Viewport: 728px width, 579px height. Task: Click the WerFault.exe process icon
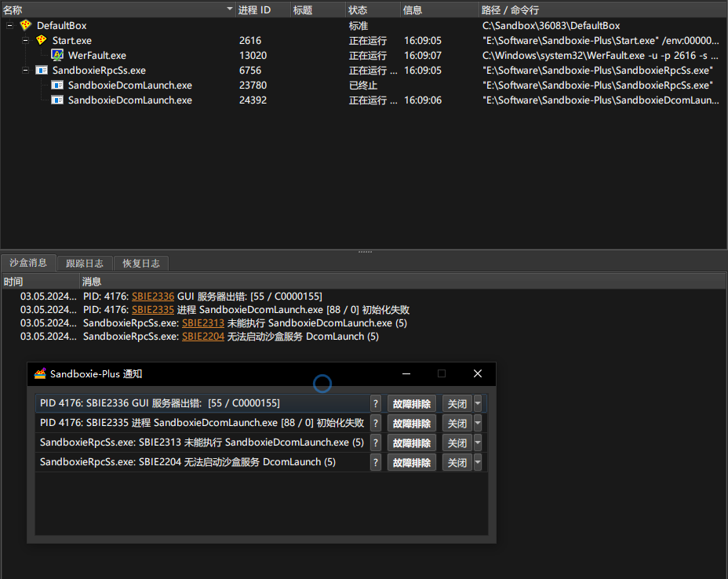pyautogui.click(x=57, y=56)
